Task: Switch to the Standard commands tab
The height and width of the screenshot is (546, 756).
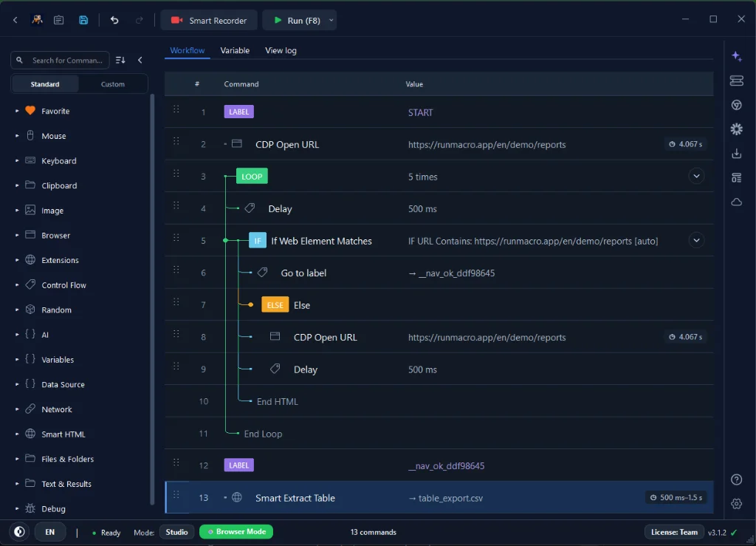Action: click(45, 84)
